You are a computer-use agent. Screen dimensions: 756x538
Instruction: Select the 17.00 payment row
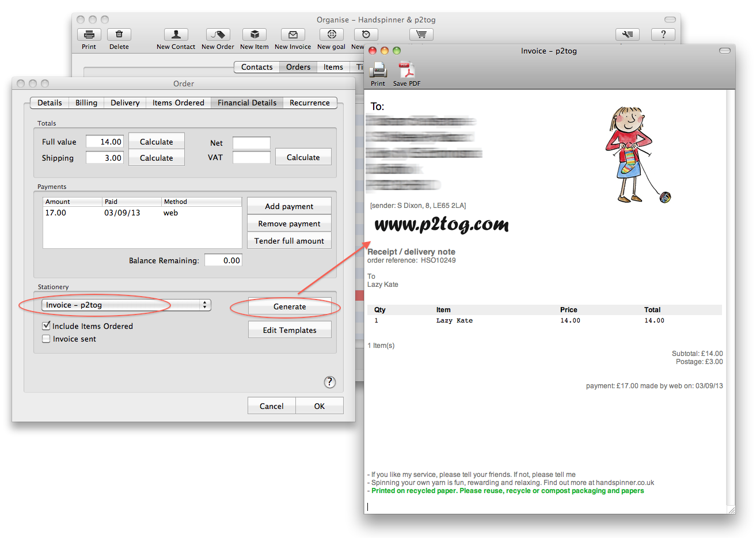(142, 213)
